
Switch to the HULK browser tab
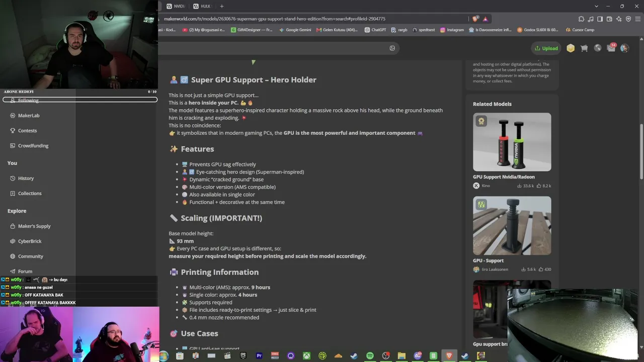pyautogui.click(x=202, y=6)
